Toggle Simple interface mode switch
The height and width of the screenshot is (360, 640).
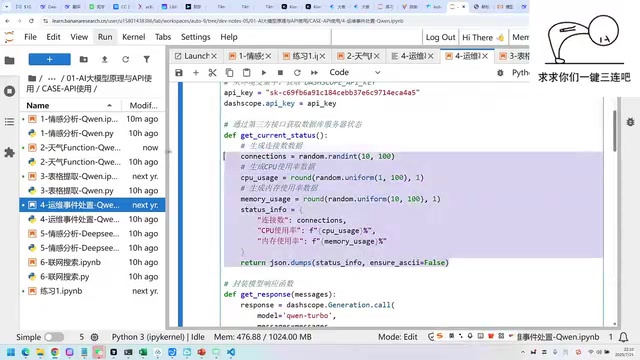tap(54, 337)
